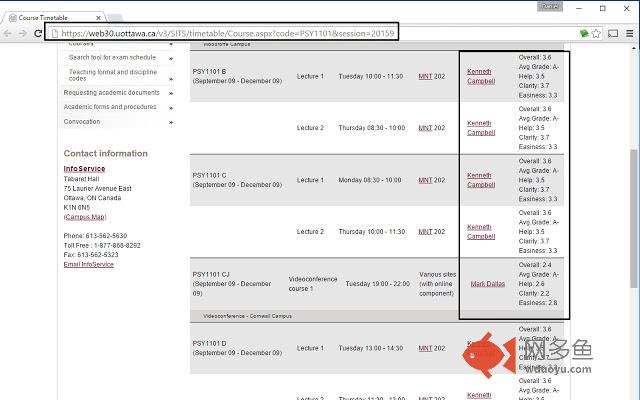
Task: Open Kenneth Campbell link for PSY1101 B Lecture 1
Action: (481, 76)
